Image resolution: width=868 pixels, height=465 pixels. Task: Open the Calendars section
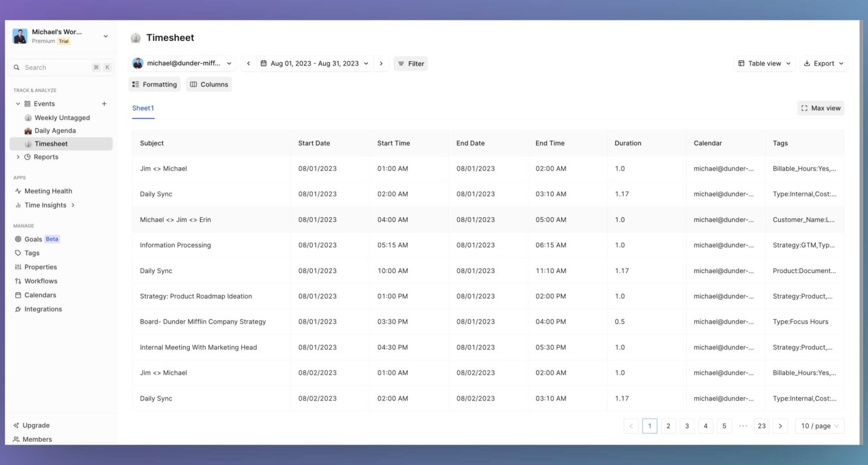tap(40, 295)
